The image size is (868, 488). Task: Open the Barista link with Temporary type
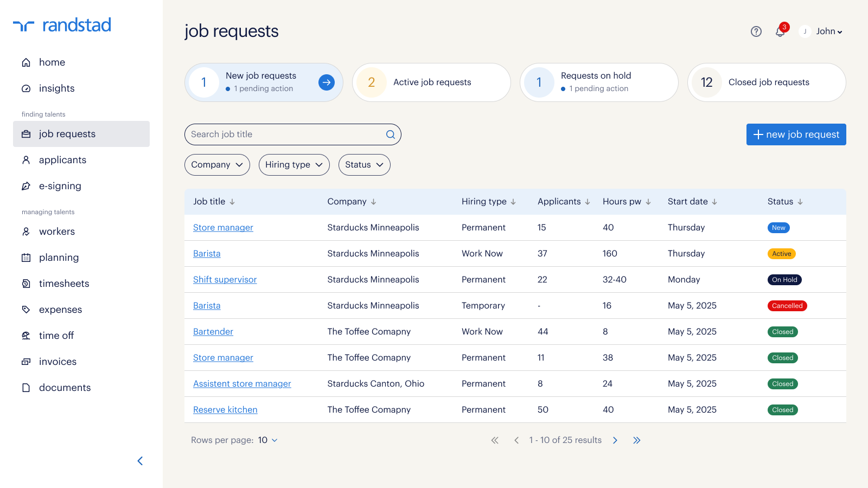(x=207, y=306)
